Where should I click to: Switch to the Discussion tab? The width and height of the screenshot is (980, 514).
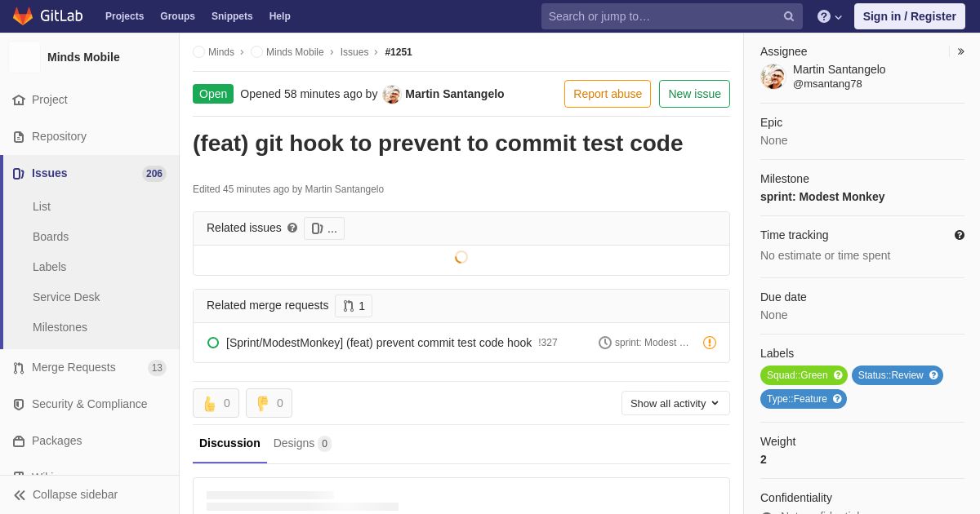coord(229,443)
